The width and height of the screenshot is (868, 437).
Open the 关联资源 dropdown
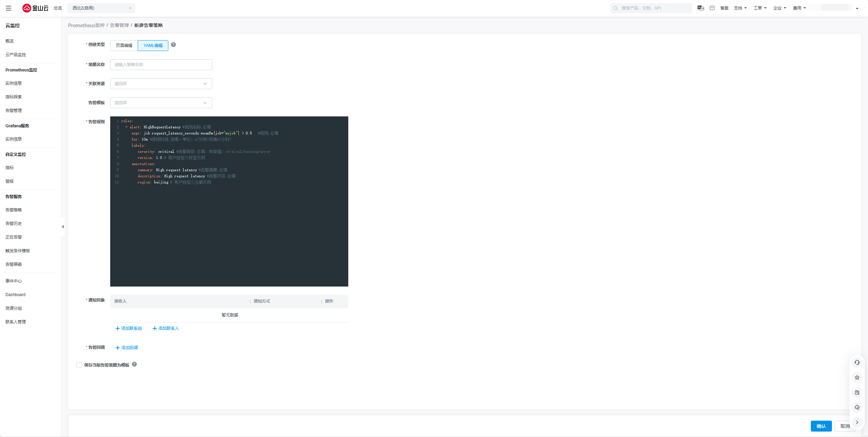[161, 84]
